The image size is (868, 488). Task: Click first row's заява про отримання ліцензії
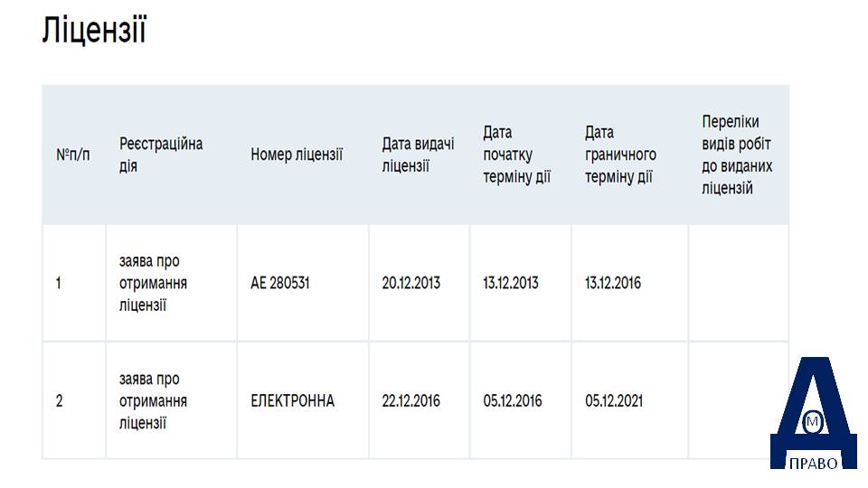[153, 283]
